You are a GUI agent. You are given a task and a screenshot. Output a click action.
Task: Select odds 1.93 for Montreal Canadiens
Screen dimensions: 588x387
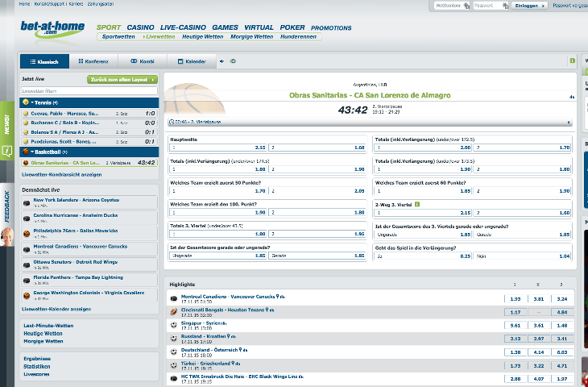(x=516, y=299)
